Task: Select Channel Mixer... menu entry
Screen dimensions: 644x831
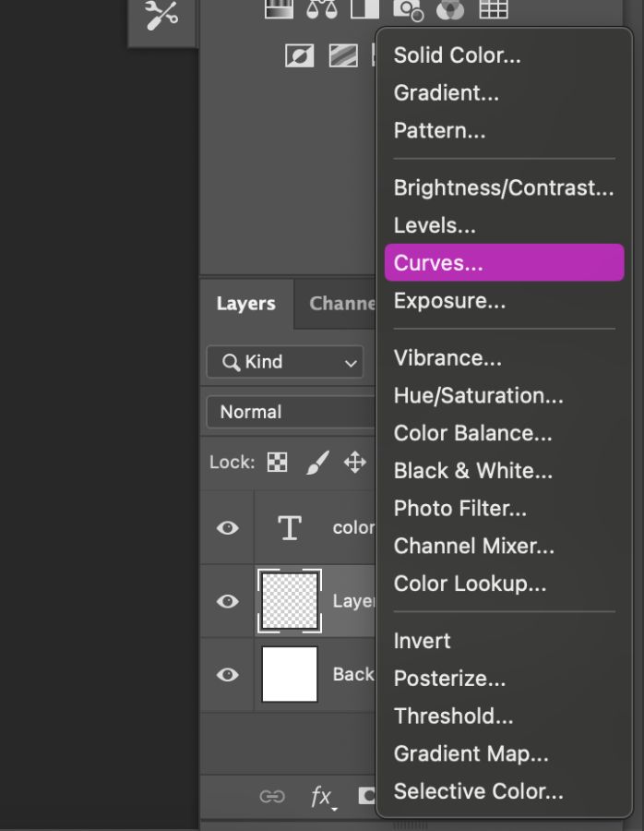Action: point(504,546)
